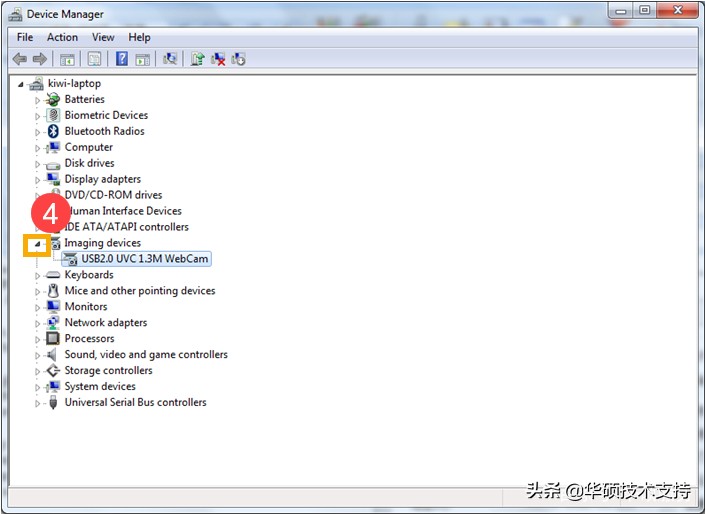Expand Sound, video and game controllers node

[x=38, y=355]
